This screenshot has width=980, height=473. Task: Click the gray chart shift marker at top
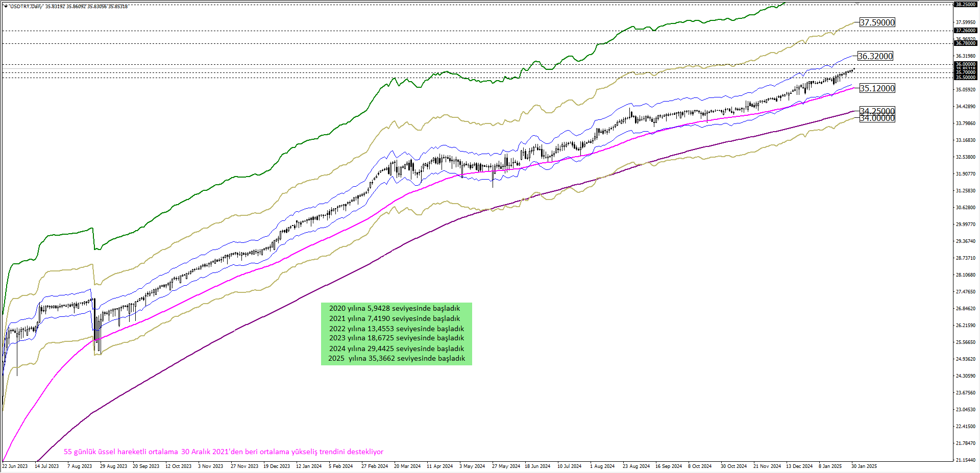coord(857,4)
